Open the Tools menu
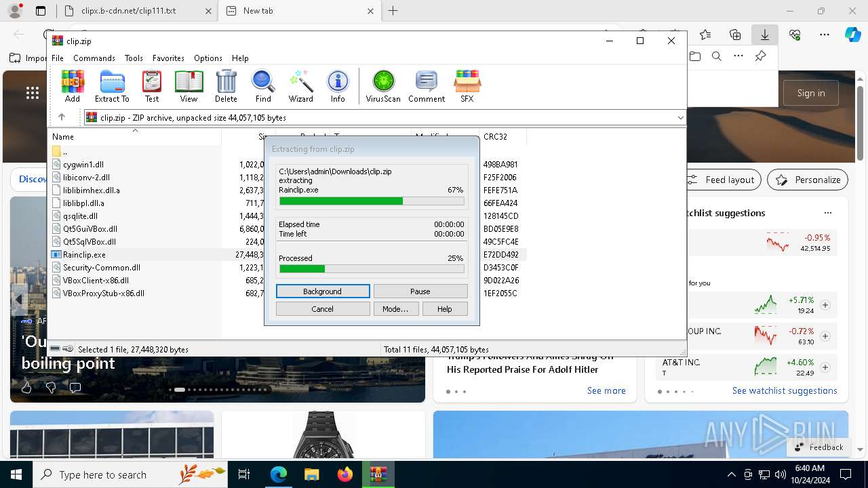The height and width of the screenshot is (488, 868). click(x=134, y=58)
